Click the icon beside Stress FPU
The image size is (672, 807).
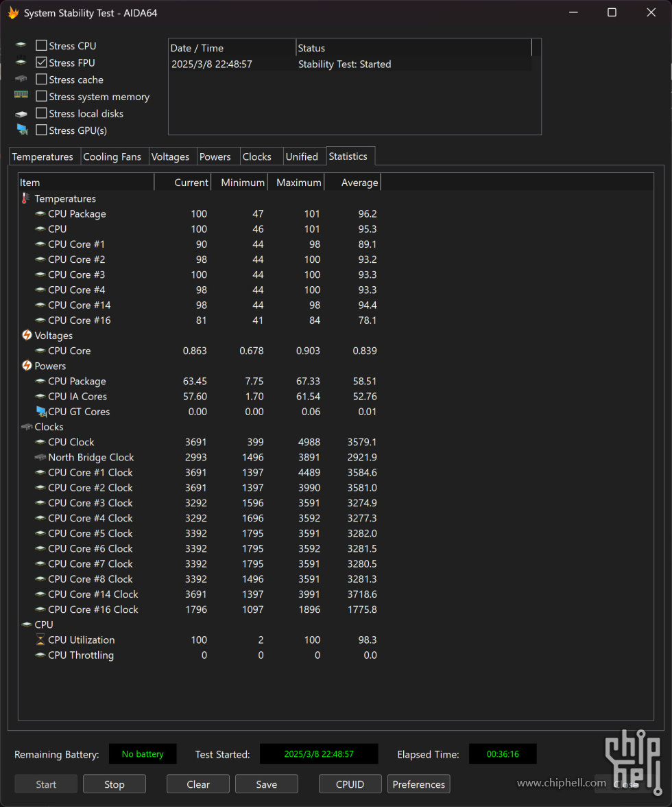click(x=21, y=62)
